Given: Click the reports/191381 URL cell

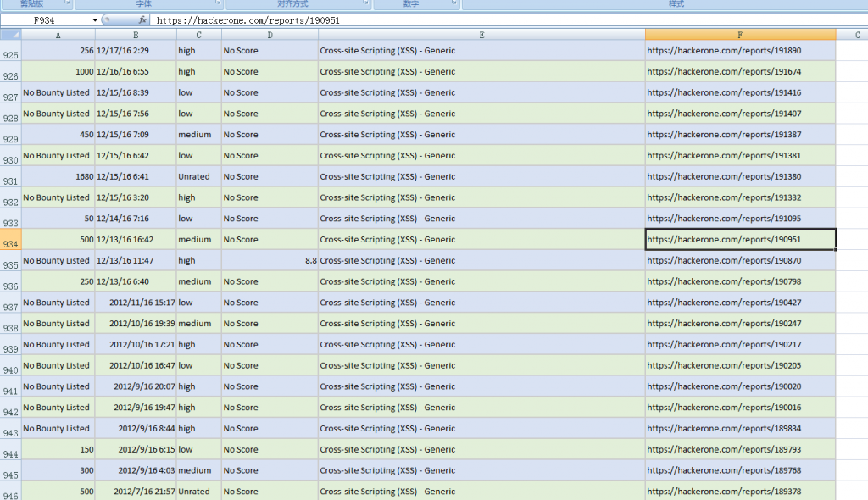Looking at the screenshot, I should coord(740,156).
